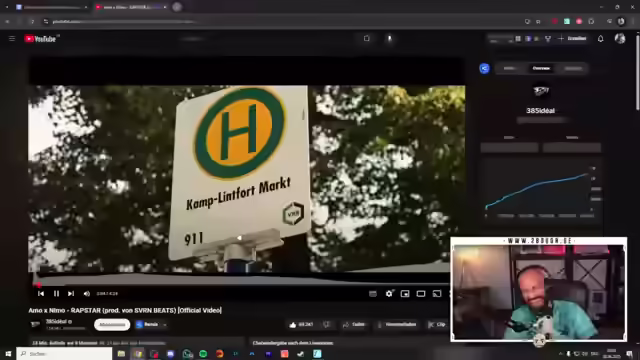Cast the video to a TV
Viewport: 640px width, 360px height.
click(437, 293)
